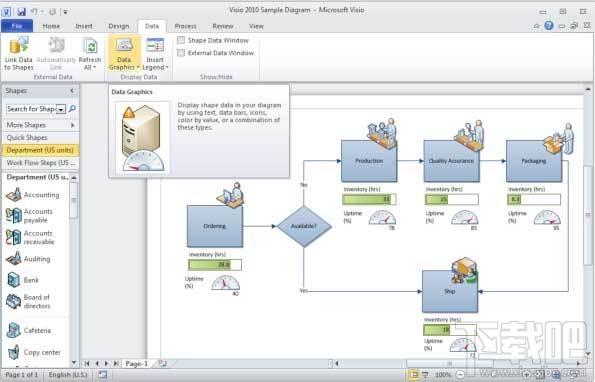The width and height of the screenshot is (595, 382).
Task: Enable the Shape Data Window checkbox
Action: [181, 40]
